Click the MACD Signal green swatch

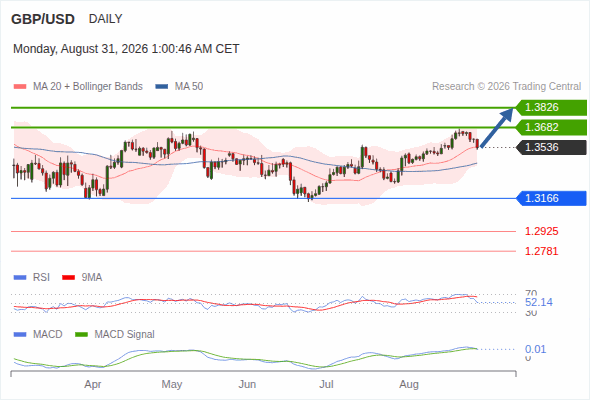(81, 335)
